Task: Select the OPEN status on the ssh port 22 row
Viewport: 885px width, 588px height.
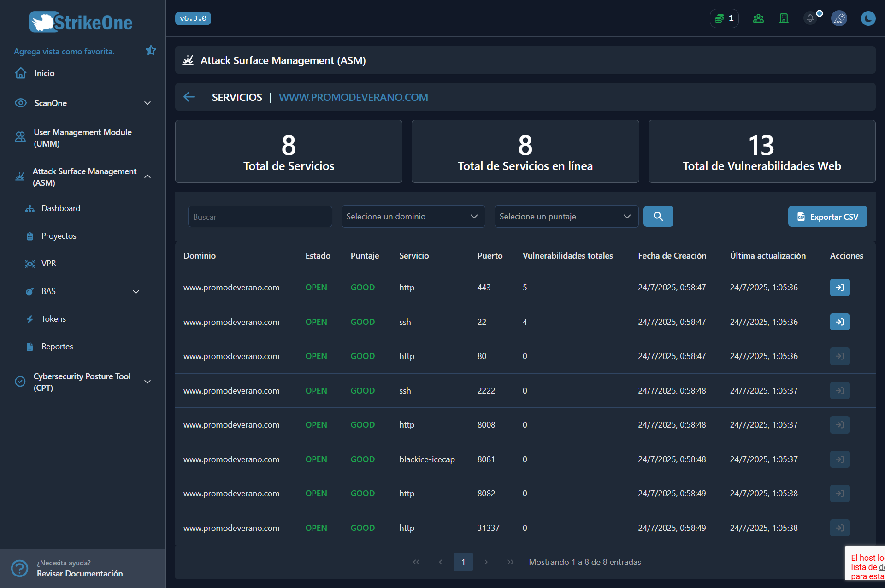Action: click(316, 322)
